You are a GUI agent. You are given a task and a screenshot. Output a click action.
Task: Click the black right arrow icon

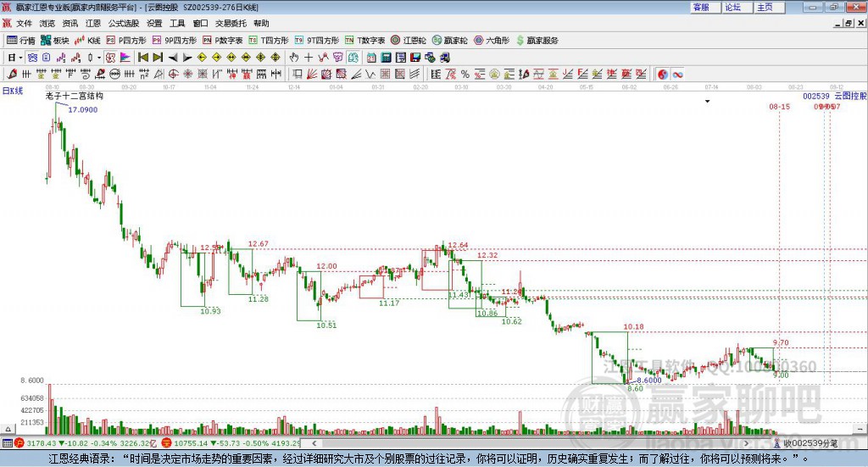[x=187, y=58]
